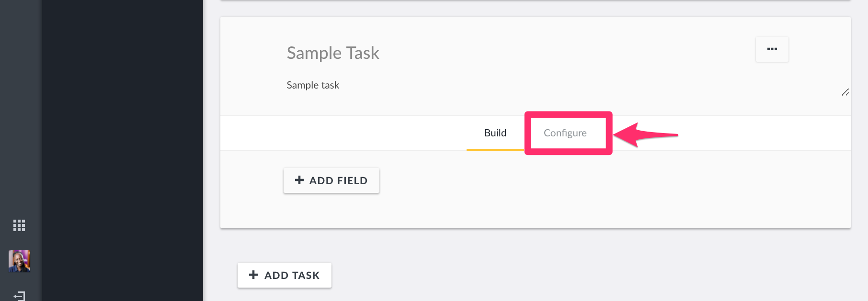
Task: Edit the Sample Task title field
Action: click(333, 53)
